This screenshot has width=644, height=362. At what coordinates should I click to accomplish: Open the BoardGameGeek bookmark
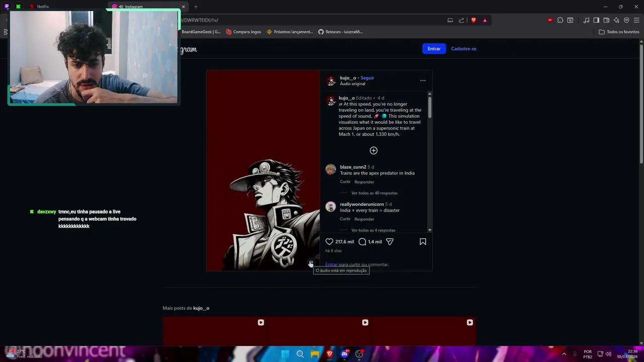(201, 32)
